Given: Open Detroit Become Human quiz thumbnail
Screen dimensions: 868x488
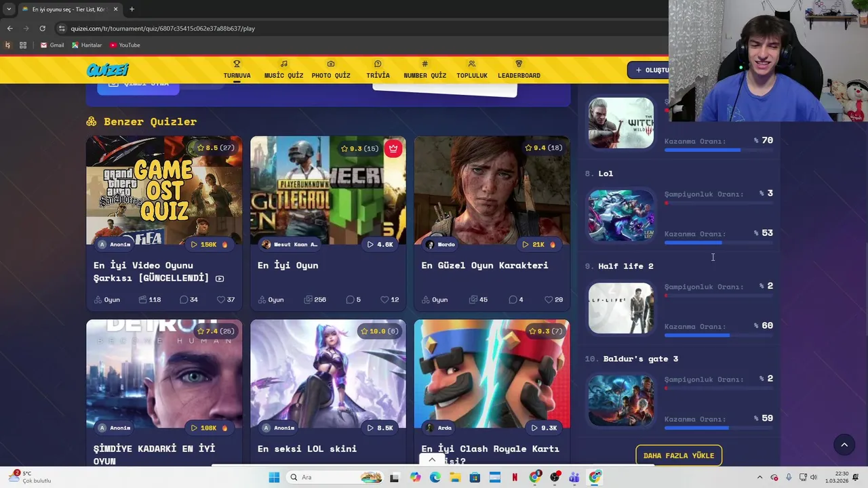Looking at the screenshot, I should coord(164,374).
